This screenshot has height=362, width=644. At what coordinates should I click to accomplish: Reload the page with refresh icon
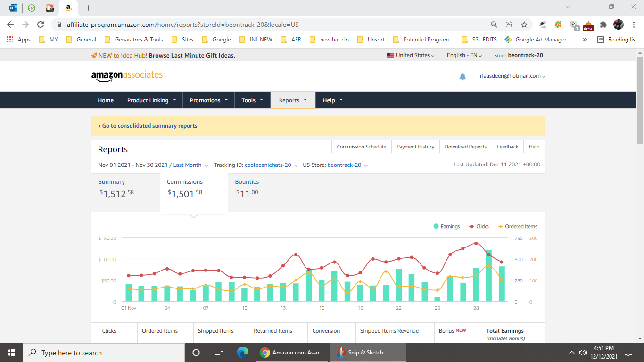(x=41, y=25)
